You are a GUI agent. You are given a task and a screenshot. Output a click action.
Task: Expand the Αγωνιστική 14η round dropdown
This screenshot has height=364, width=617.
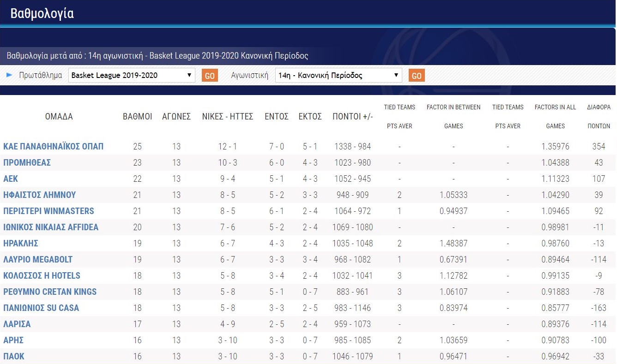coord(339,76)
